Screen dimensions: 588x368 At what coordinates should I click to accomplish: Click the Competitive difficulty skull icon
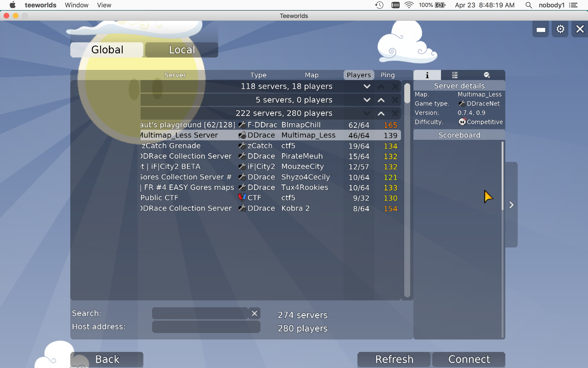click(x=462, y=121)
